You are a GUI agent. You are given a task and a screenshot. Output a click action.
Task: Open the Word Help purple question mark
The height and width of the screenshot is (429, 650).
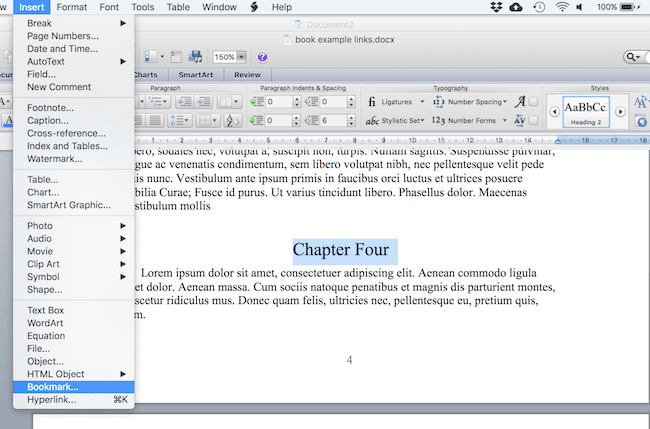tap(262, 57)
